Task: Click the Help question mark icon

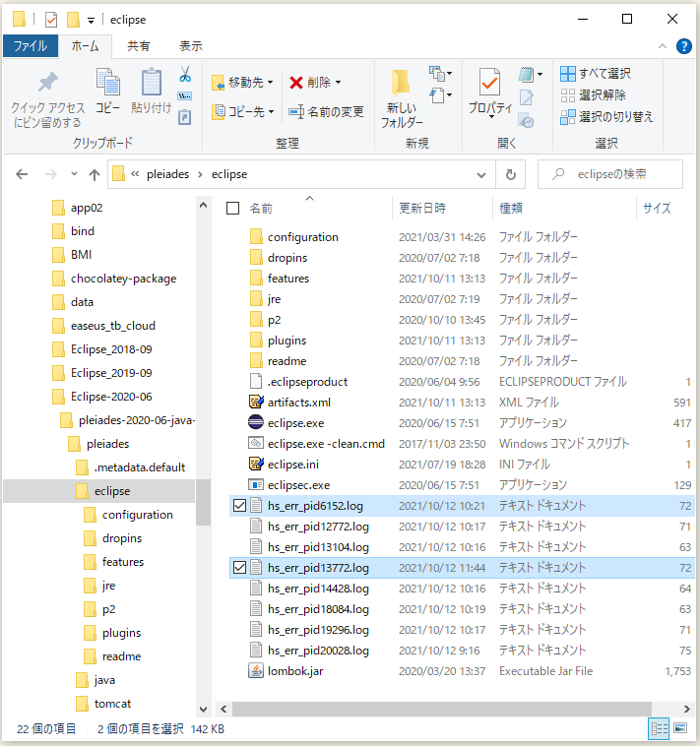Action: coord(684,46)
